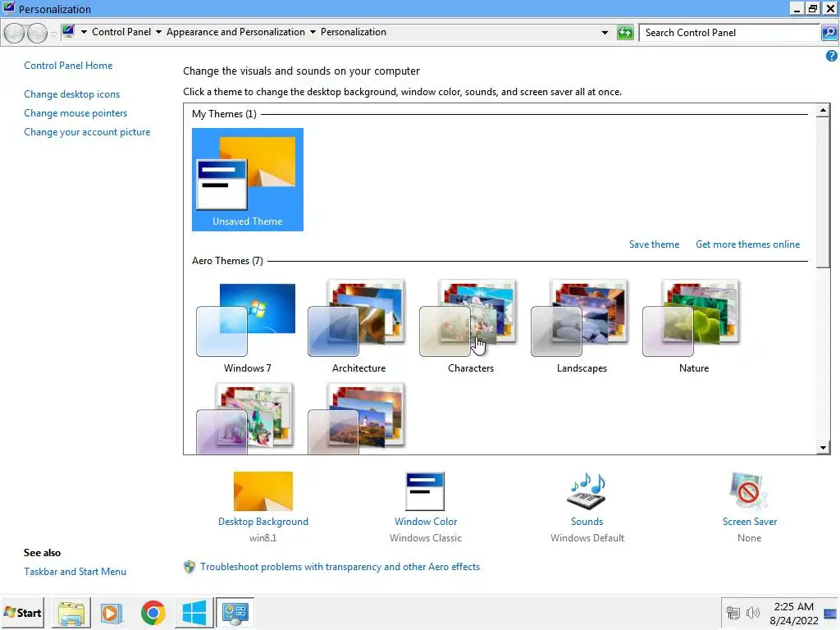Go to Control Panel Home
840x630 pixels.
68,66
